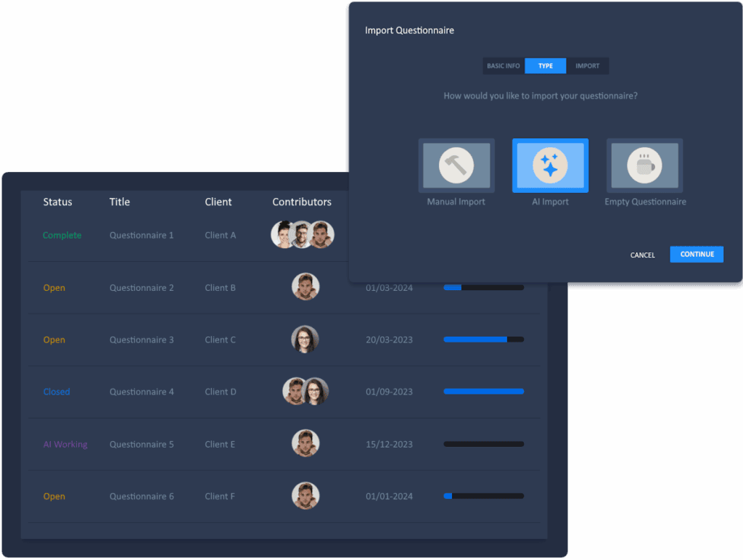The height and width of the screenshot is (560, 743).
Task: Click the third contributor avatar for Questionnaire 1
Action: pos(321,234)
